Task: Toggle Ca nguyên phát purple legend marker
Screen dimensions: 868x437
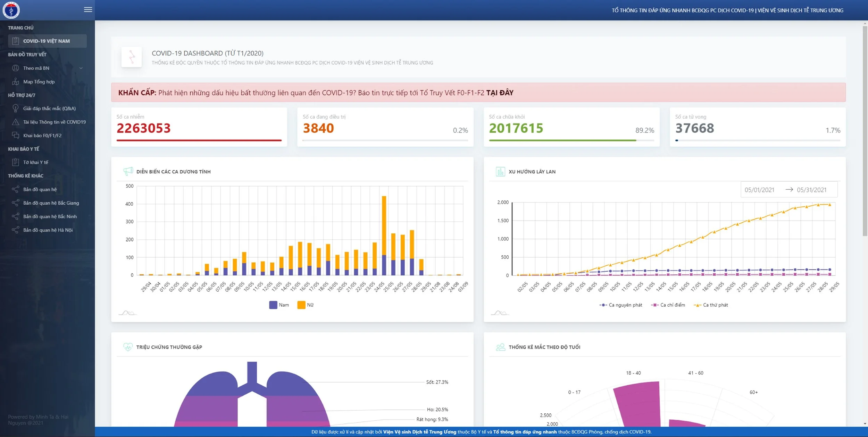Action: 603,305
